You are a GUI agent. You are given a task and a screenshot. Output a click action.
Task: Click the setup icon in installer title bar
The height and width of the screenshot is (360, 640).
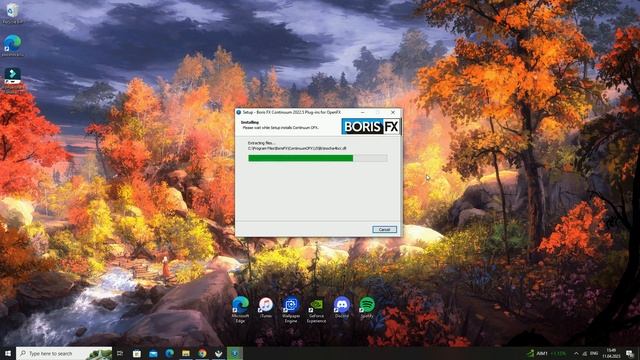click(x=239, y=112)
